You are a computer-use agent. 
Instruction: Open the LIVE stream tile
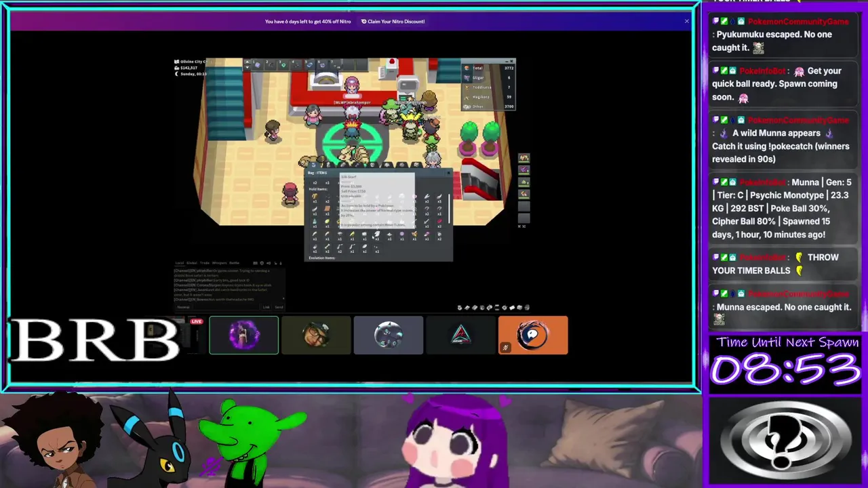click(172, 335)
